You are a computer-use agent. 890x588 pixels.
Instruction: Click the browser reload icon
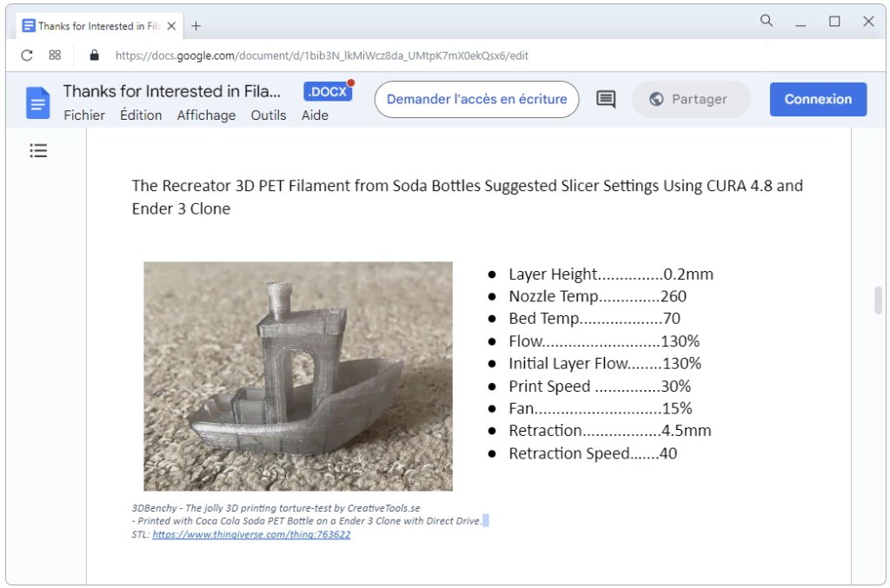[27, 55]
